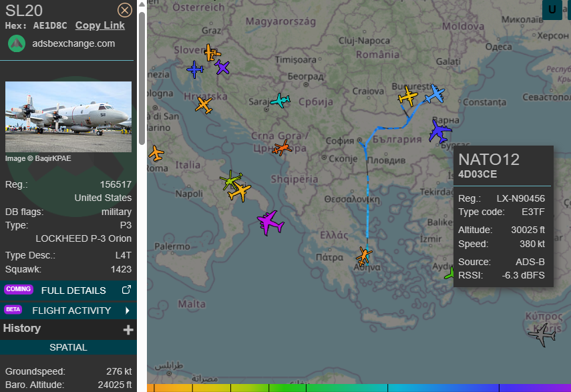Viewport: 571px width, 392px height.
Task: Click the Squawk value 1423
Action: click(121, 269)
